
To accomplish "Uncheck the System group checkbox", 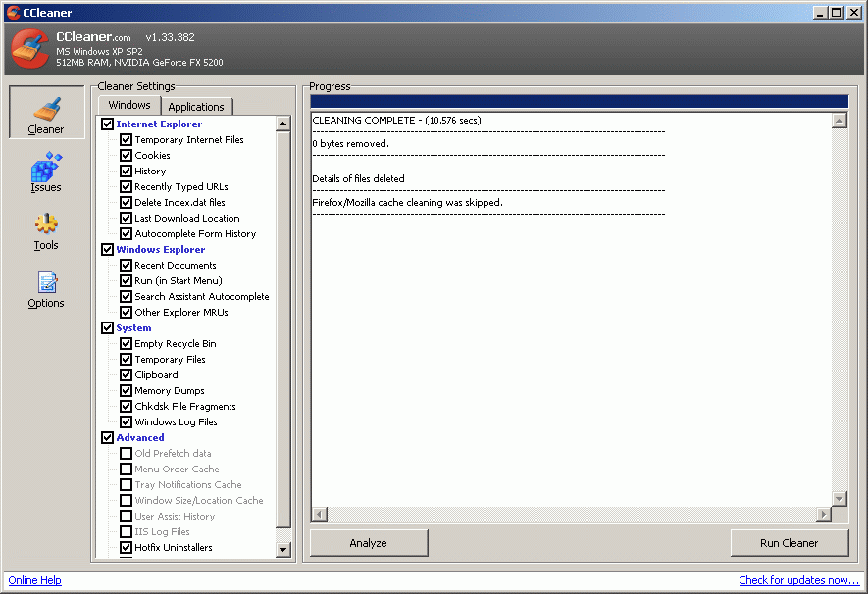I will (107, 328).
